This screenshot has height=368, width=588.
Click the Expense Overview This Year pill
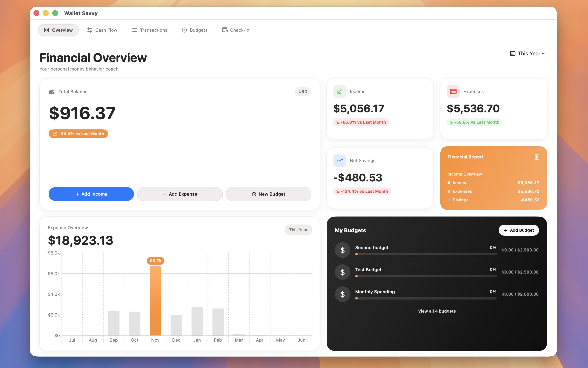coord(298,230)
